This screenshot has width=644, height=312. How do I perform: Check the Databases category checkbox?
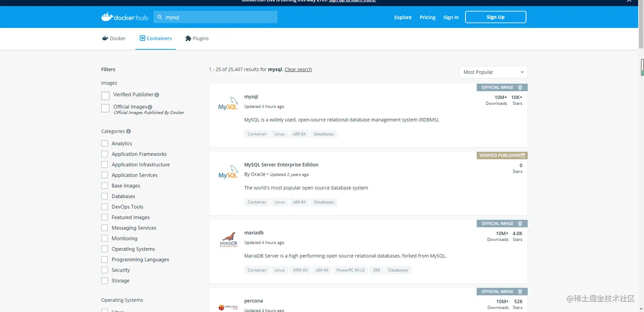(104, 196)
